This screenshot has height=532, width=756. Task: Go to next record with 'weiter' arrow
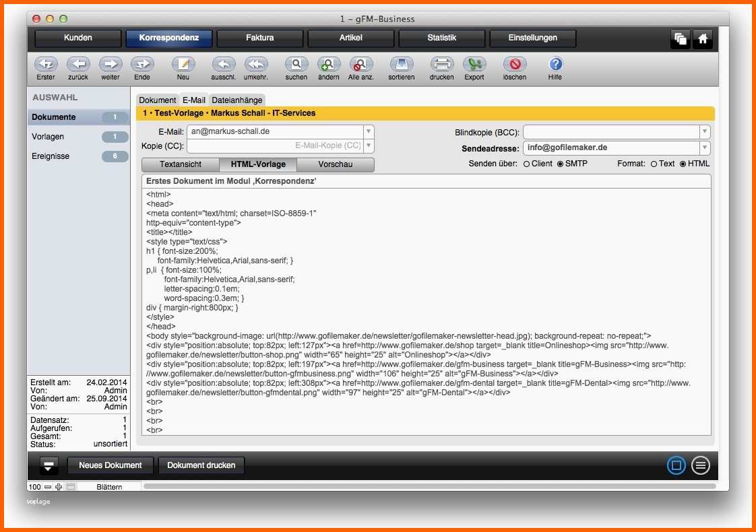coord(111,64)
